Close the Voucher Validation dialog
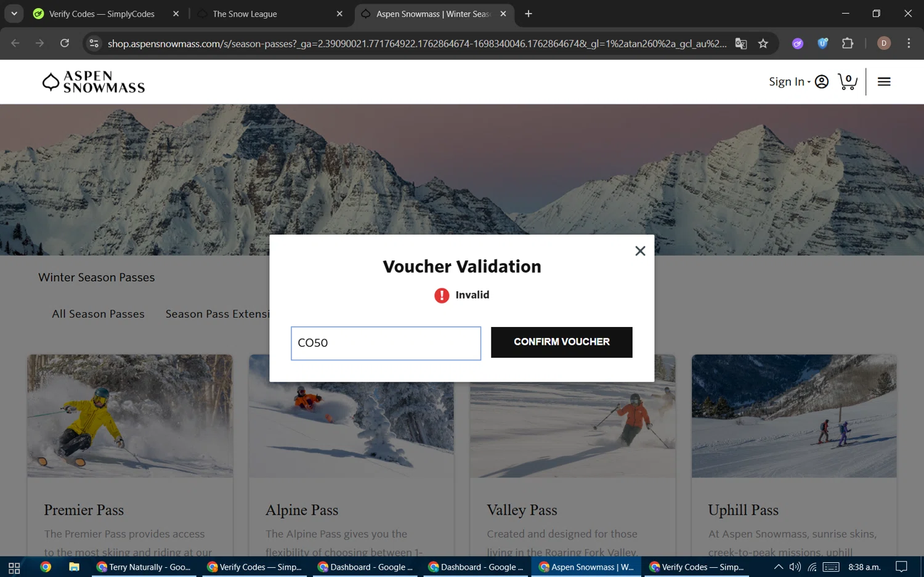Screen dimensions: 924x577 (x=640, y=251)
